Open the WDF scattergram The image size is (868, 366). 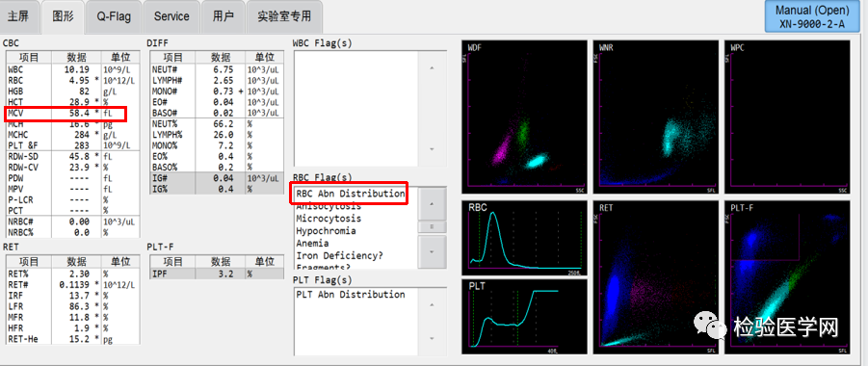coord(524,118)
